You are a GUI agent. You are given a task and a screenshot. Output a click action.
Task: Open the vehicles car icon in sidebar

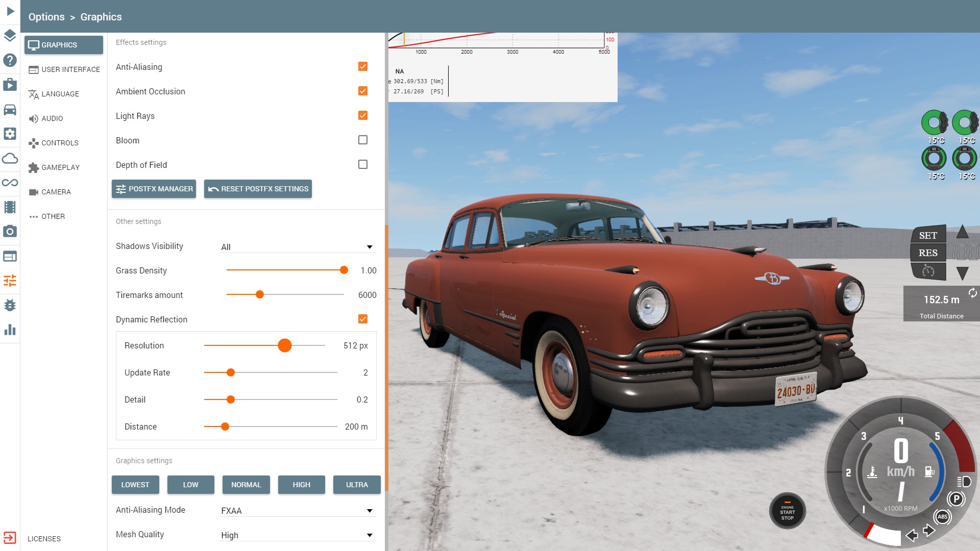point(10,109)
